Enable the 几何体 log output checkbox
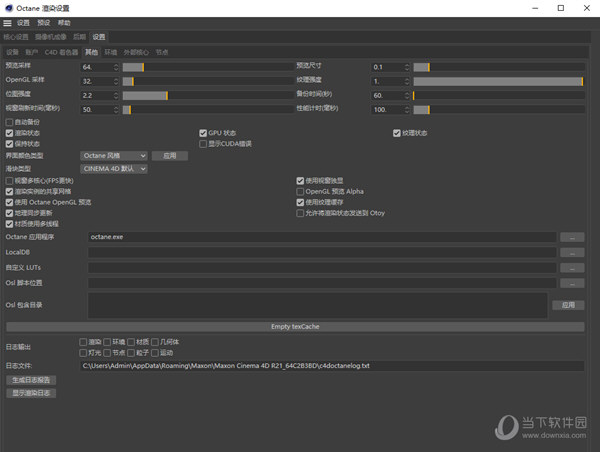 (155, 342)
